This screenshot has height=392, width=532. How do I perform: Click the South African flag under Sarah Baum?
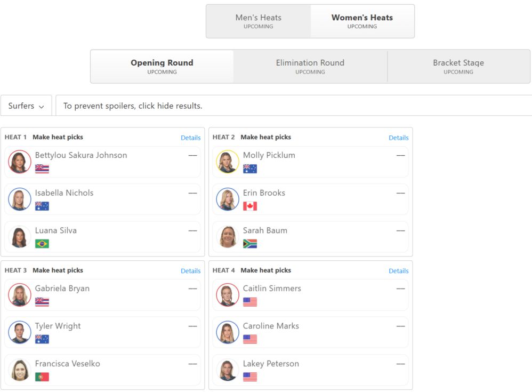point(250,244)
